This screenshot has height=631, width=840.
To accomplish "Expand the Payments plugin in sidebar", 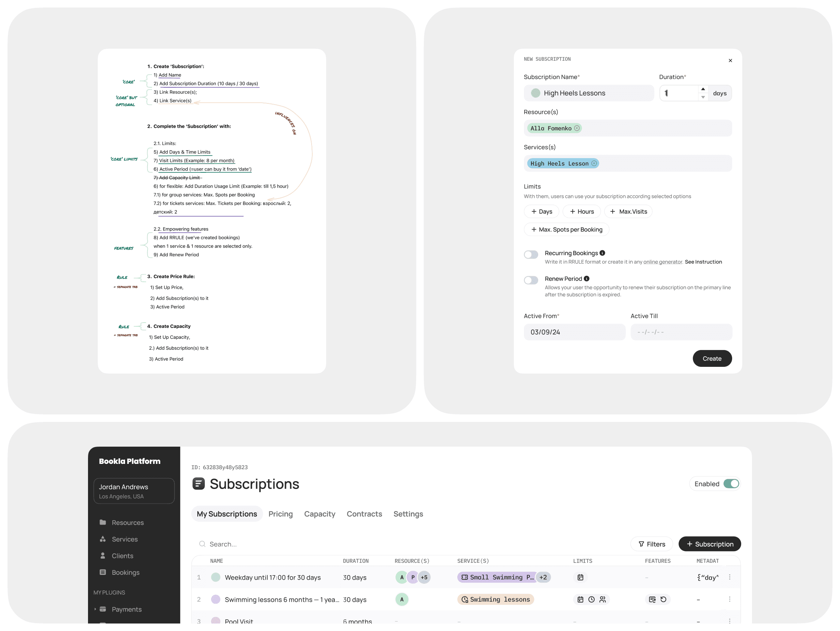I will click(x=95, y=609).
